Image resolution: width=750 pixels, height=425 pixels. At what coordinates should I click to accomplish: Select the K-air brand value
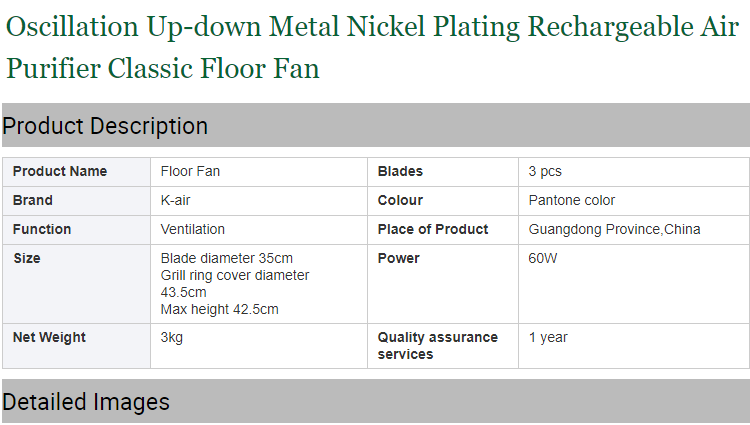coord(176,200)
